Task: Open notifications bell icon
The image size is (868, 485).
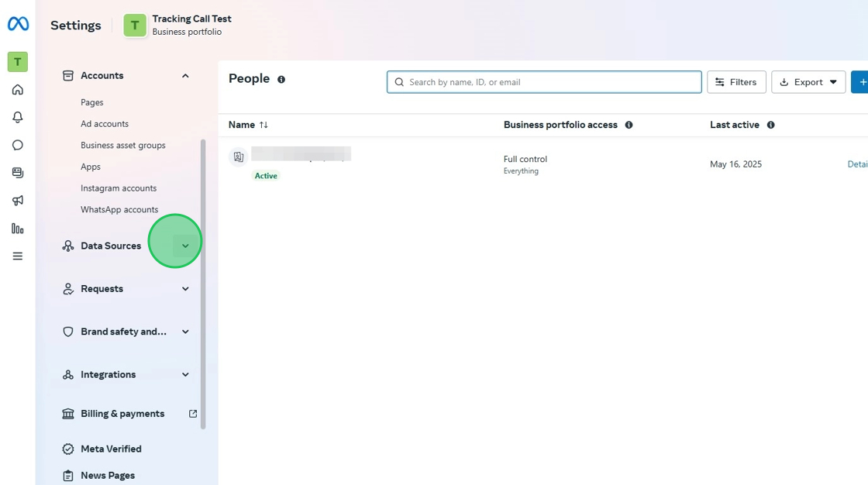Action: [18, 117]
